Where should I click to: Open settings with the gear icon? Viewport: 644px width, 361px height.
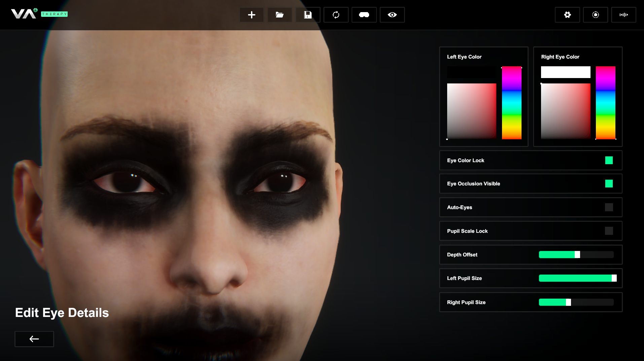pyautogui.click(x=567, y=15)
